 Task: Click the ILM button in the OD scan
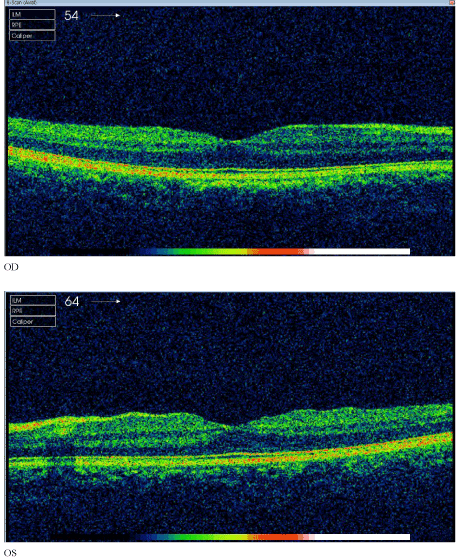[32, 14]
